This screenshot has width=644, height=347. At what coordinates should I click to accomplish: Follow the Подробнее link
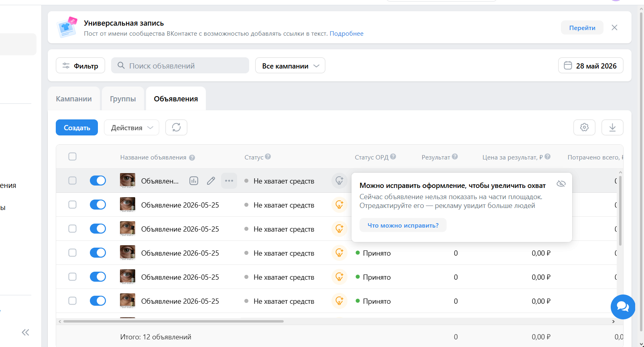pyautogui.click(x=346, y=34)
